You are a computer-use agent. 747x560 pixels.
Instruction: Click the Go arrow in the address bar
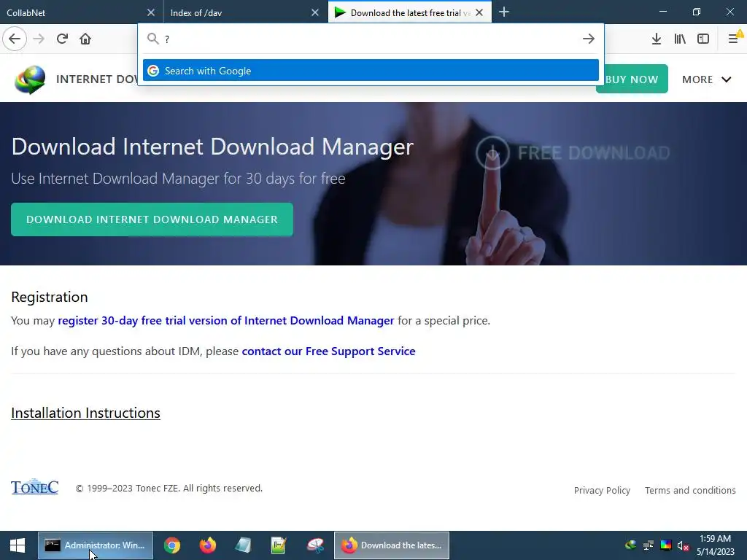[x=589, y=39]
